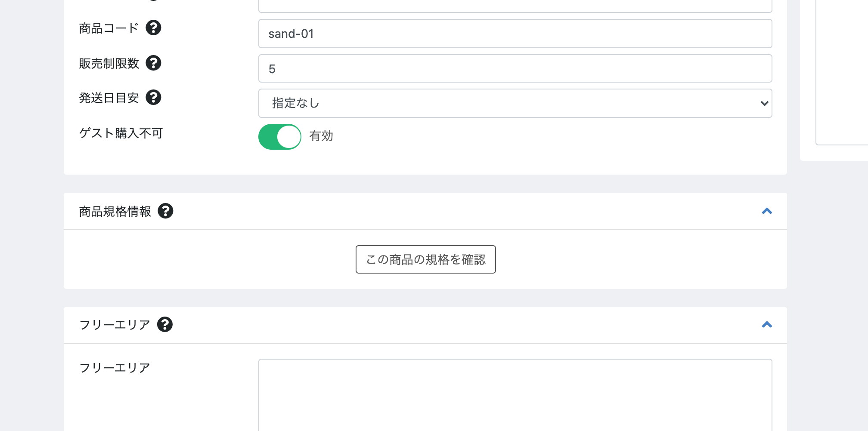Click the 商品規格情報 section title

[115, 212]
